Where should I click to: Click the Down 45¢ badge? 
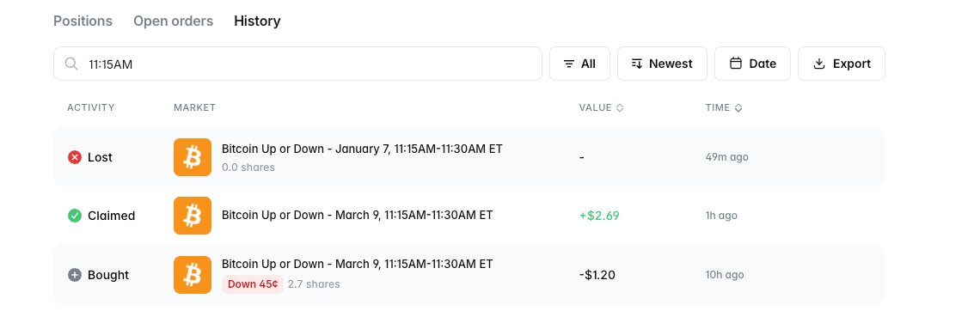[x=253, y=284]
